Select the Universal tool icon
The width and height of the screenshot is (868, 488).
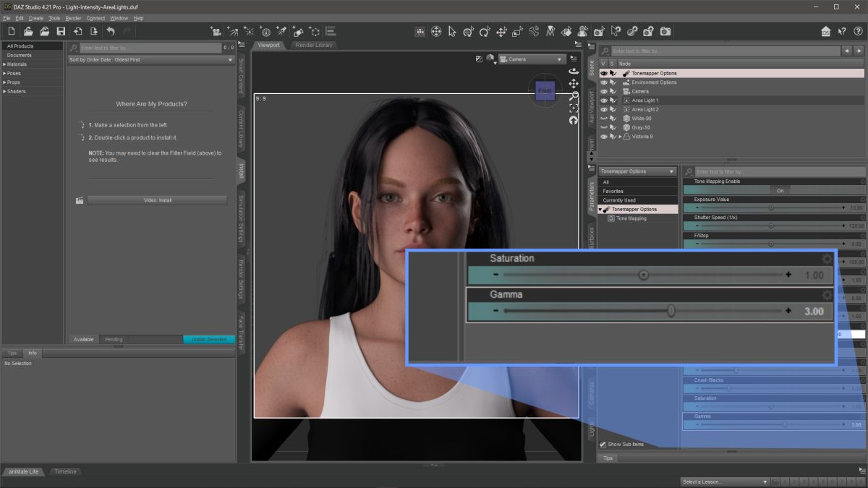436,31
